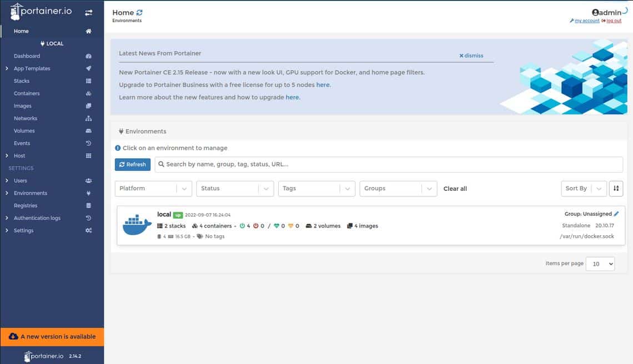The image size is (633, 364).
Task: Expand the Settings menu chevron
Action: (7, 230)
